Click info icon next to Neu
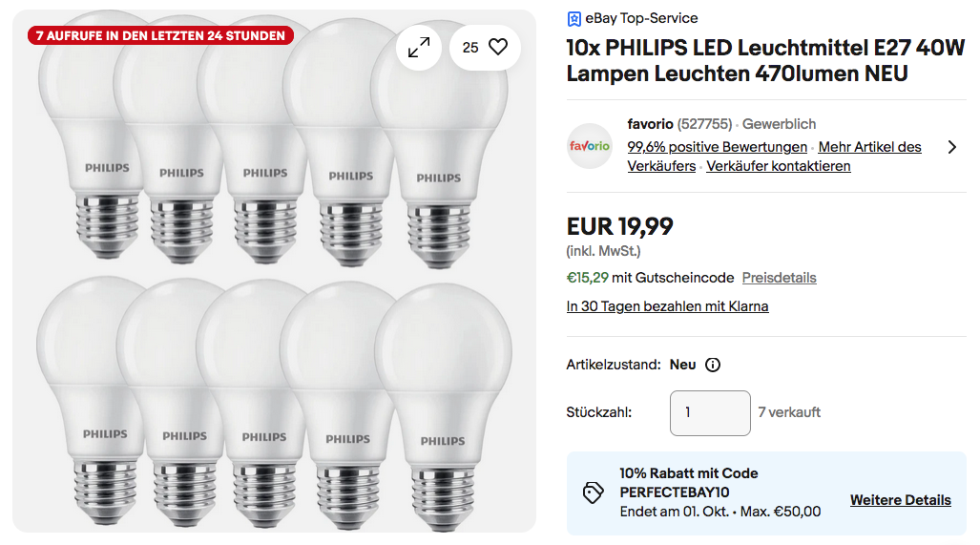 point(713,365)
